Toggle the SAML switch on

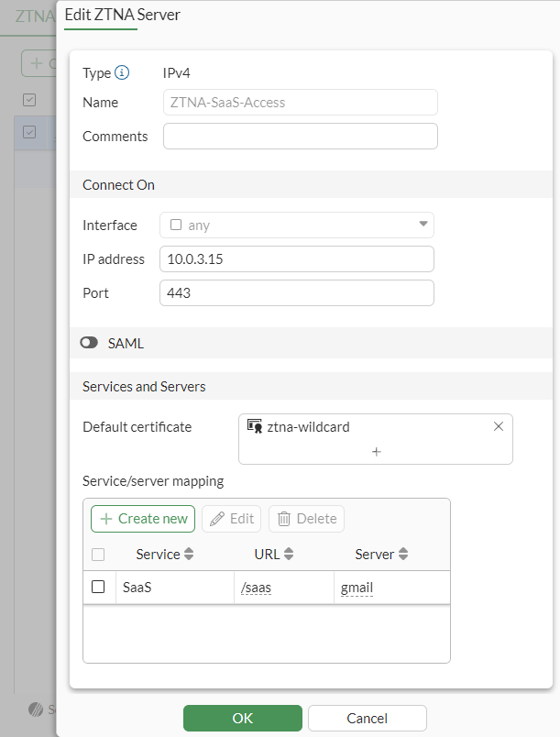click(x=90, y=343)
